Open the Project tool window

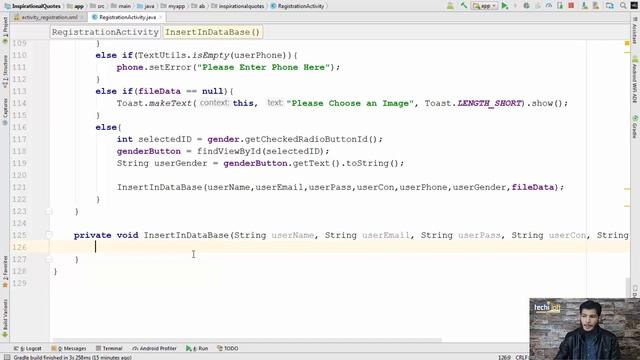coord(5,29)
